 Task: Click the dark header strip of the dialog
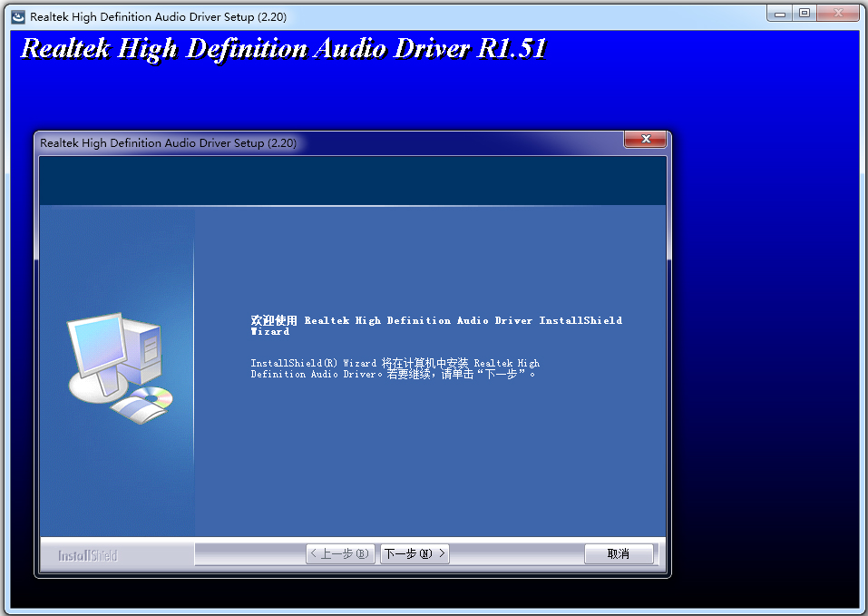(354, 180)
